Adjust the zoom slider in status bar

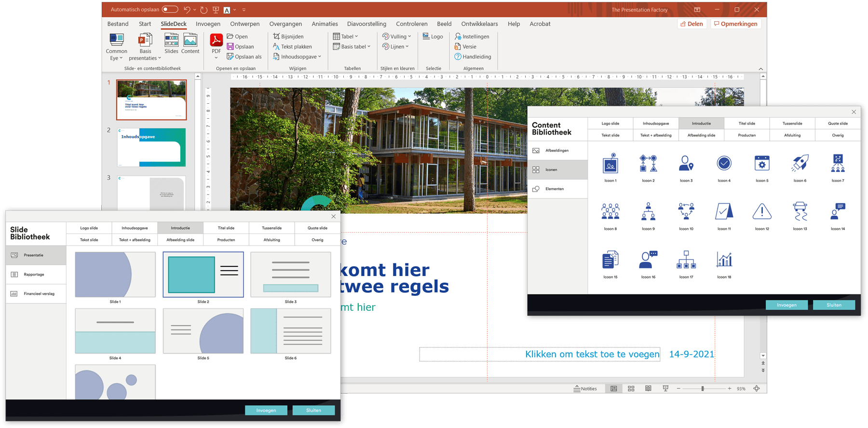tap(703, 388)
